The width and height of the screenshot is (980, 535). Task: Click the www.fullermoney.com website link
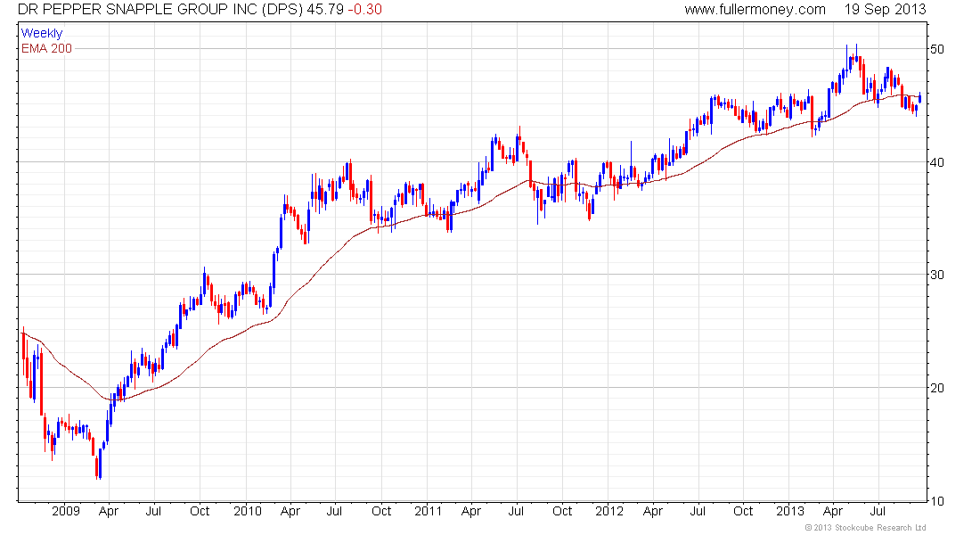(755, 9)
